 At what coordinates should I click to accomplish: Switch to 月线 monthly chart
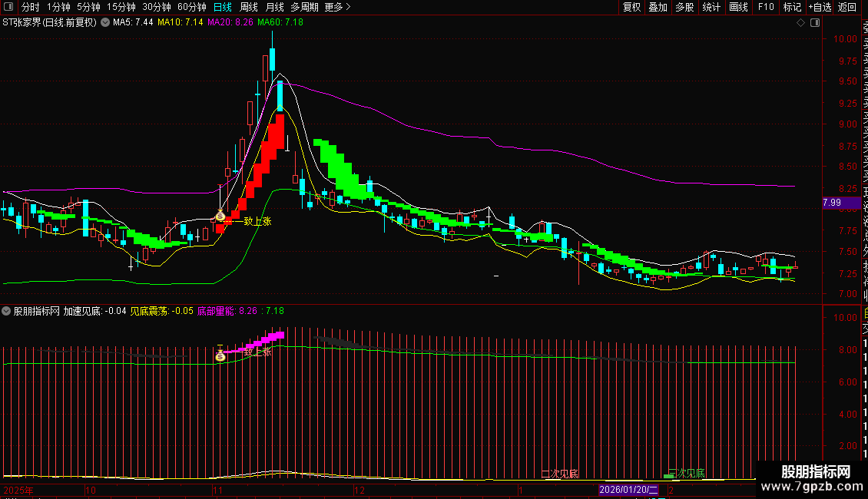coord(274,7)
